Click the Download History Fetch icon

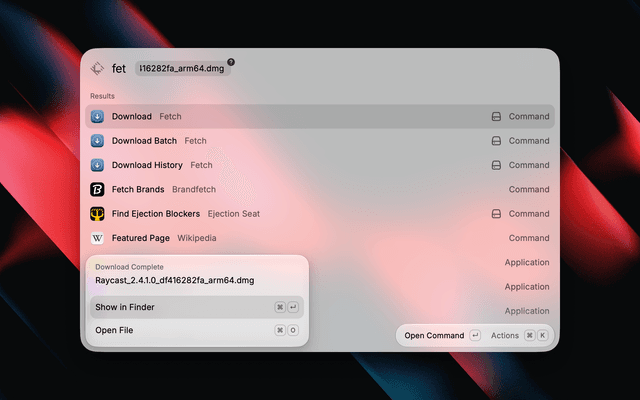coord(97,165)
